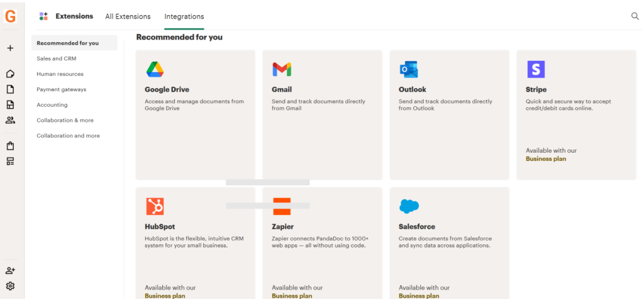The height and width of the screenshot is (299, 644).
Task: Click the HubSpot orange logo
Action: 155,206
